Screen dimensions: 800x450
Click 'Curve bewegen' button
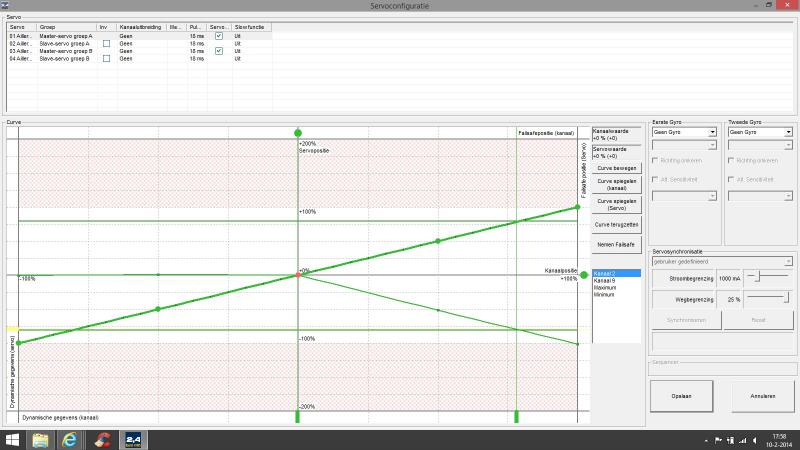(616, 168)
